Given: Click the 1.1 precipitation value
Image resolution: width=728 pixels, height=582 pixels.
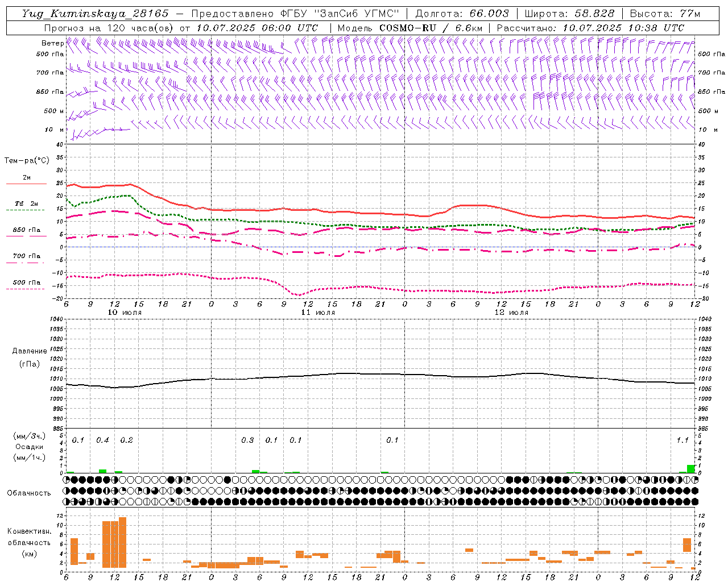Looking at the screenshot, I should point(682,440).
